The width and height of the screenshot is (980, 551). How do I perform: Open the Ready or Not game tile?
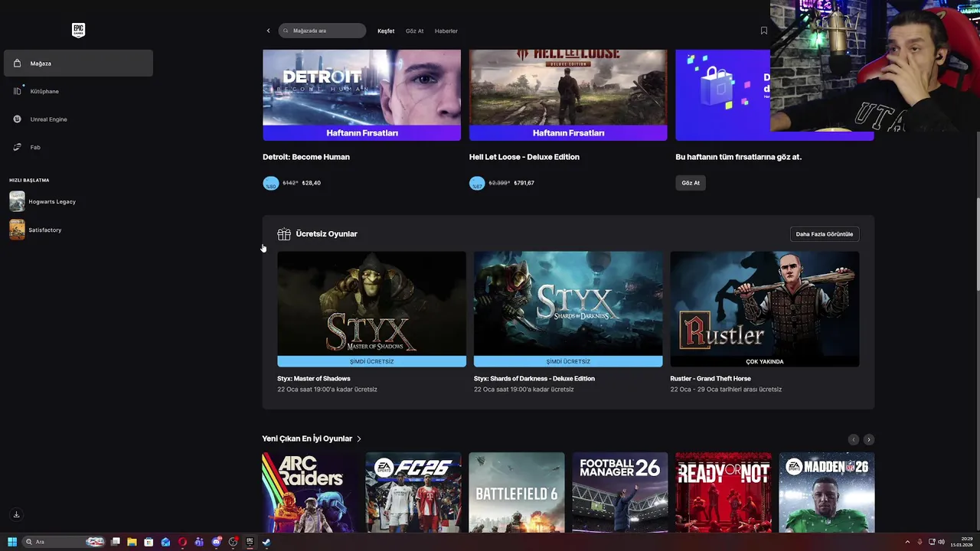click(x=724, y=492)
